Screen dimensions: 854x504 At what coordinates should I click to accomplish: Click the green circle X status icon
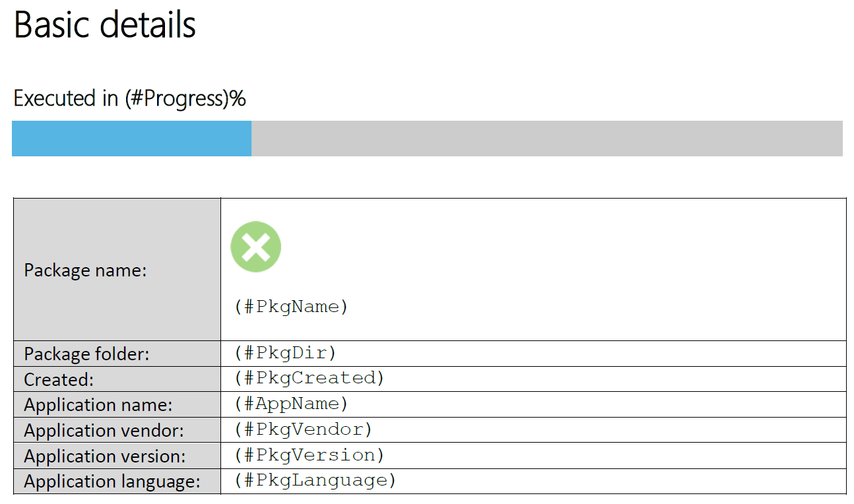pos(255,247)
